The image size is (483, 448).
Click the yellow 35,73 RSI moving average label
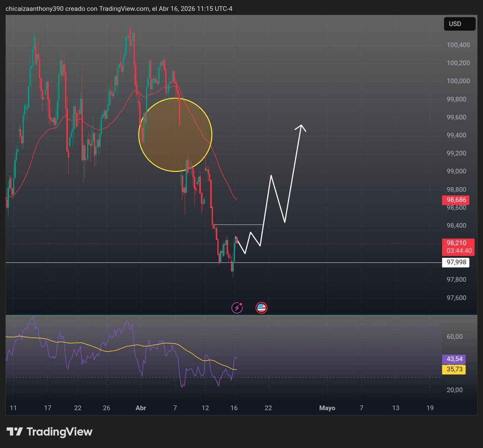click(454, 369)
